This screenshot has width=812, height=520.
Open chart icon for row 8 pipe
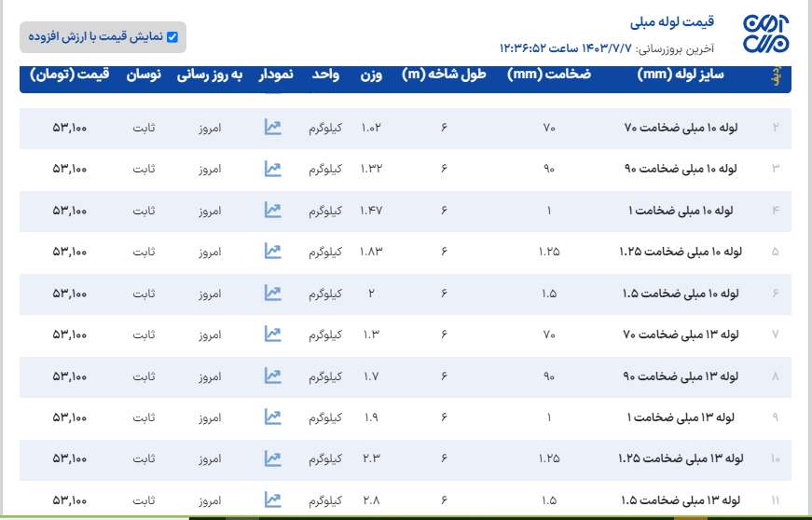[x=272, y=376]
